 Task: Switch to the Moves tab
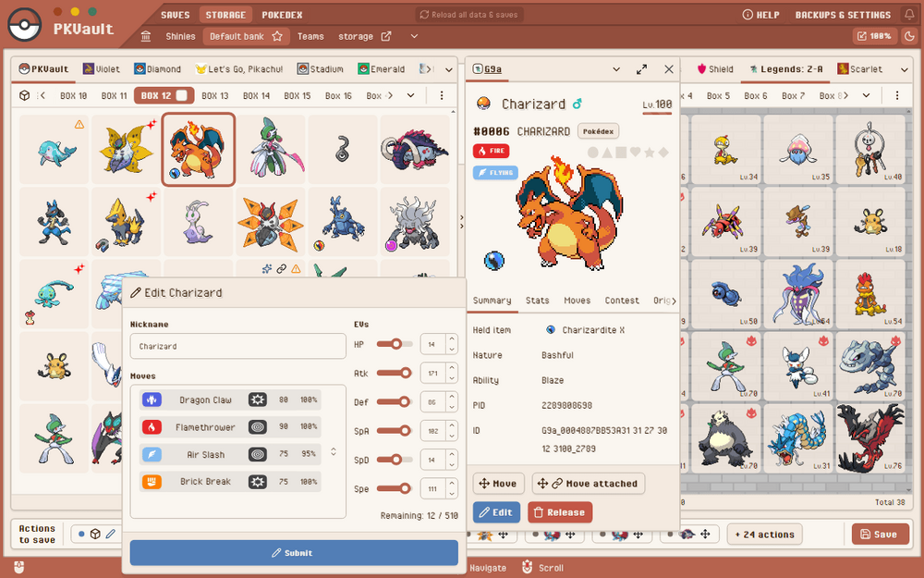click(577, 301)
